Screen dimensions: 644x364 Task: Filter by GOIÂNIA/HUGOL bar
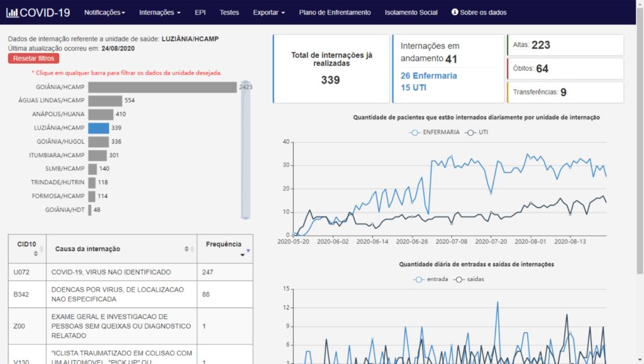click(99, 141)
